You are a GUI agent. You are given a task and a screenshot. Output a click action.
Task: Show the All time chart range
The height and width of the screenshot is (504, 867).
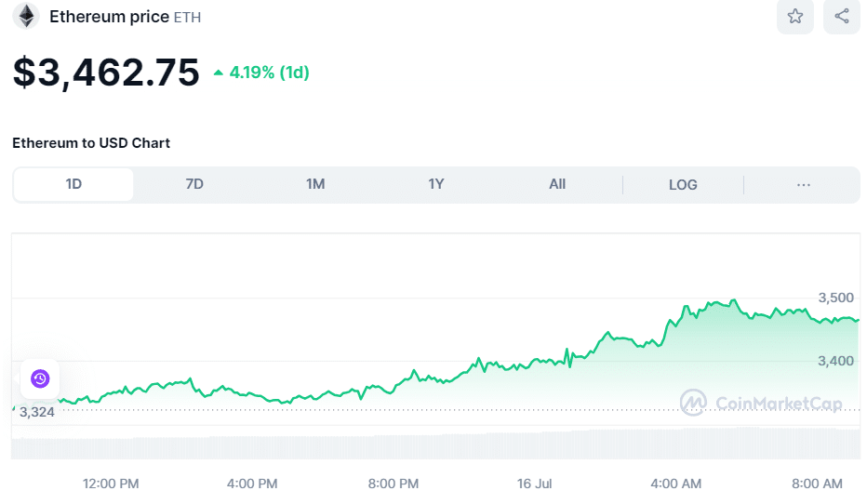[x=557, y=184]
